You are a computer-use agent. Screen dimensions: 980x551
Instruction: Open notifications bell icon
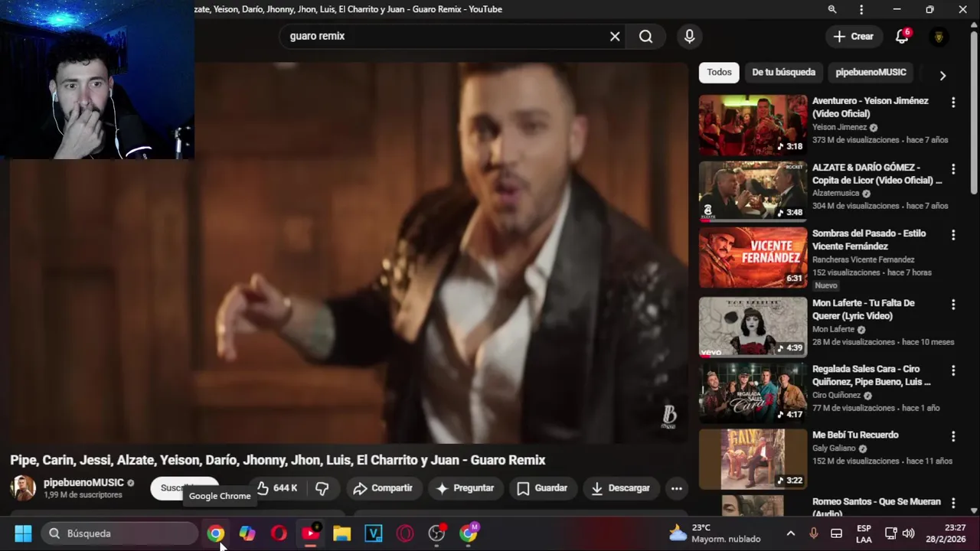click(902, 36)
